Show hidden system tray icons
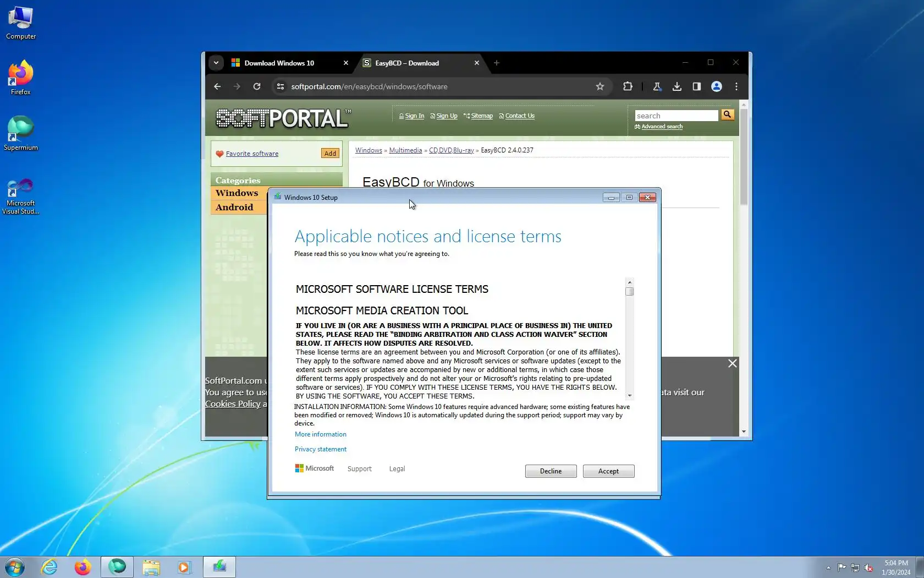 click(x=828, y=568)
